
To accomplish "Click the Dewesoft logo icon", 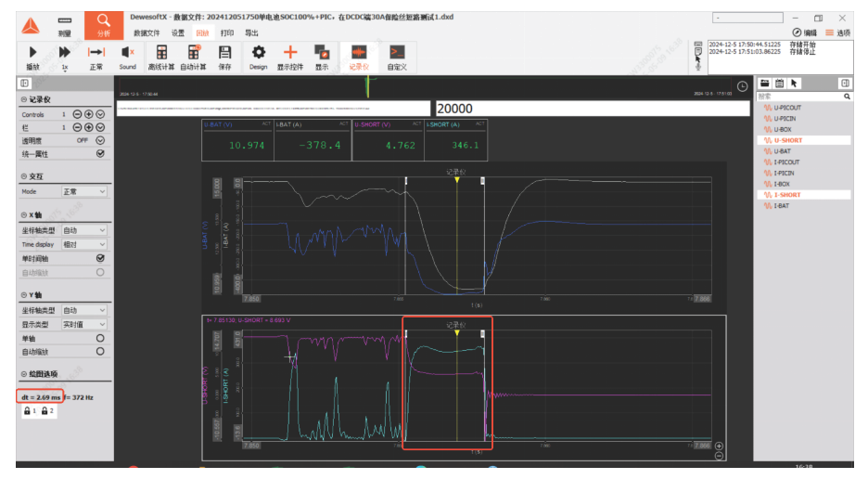I will point(31,25).
